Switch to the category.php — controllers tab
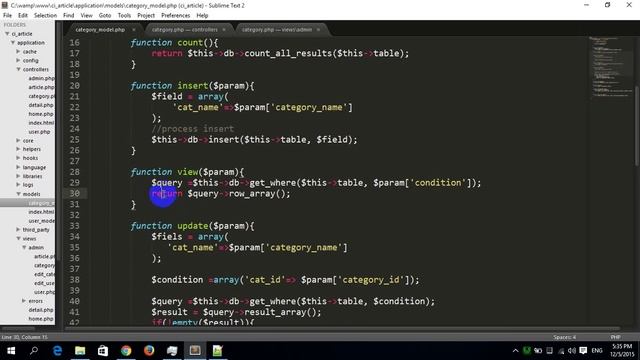The image size is (640, 360). click(x=184, y=30)
